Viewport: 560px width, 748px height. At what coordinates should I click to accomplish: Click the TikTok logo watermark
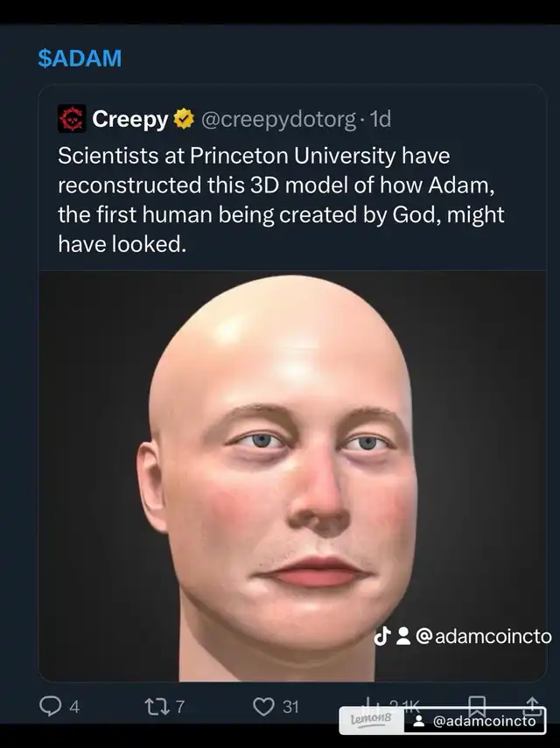[x=382, y=636]
